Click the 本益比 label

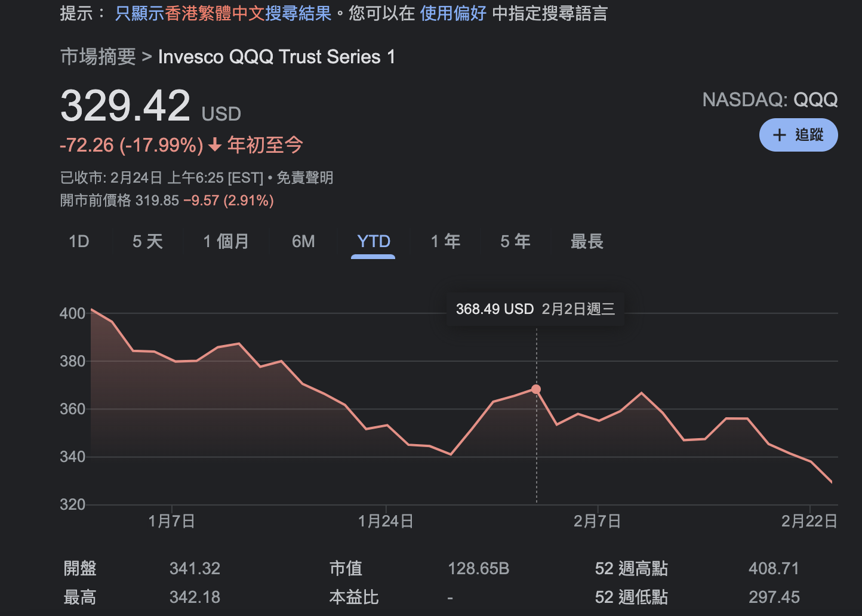[354, 597]
